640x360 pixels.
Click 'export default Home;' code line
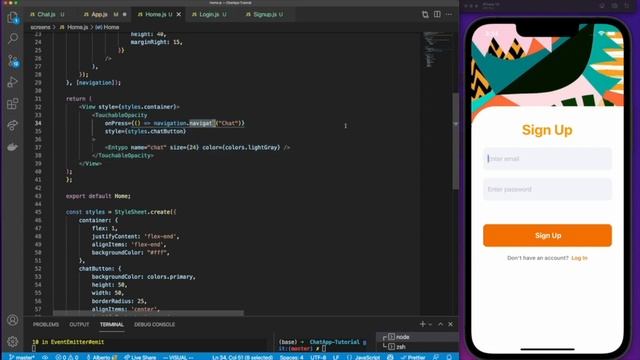[x=98, y=196]
